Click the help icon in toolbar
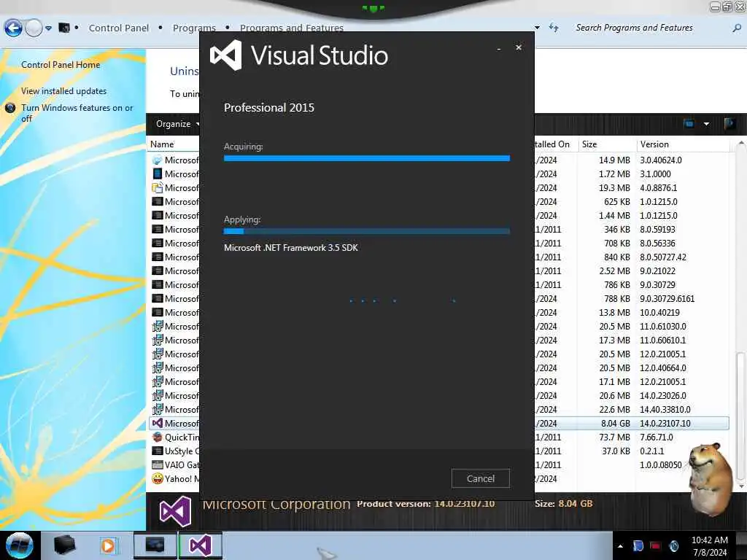The height and width of the screenshot is (560, 747). 729,124
